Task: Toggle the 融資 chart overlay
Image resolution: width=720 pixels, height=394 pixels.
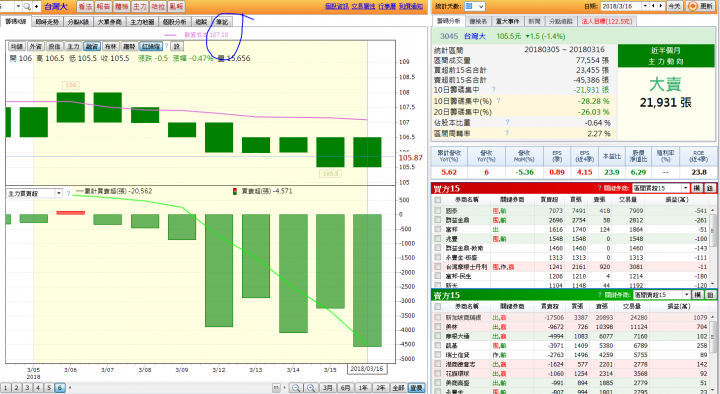Action: [x=92, y=46]
